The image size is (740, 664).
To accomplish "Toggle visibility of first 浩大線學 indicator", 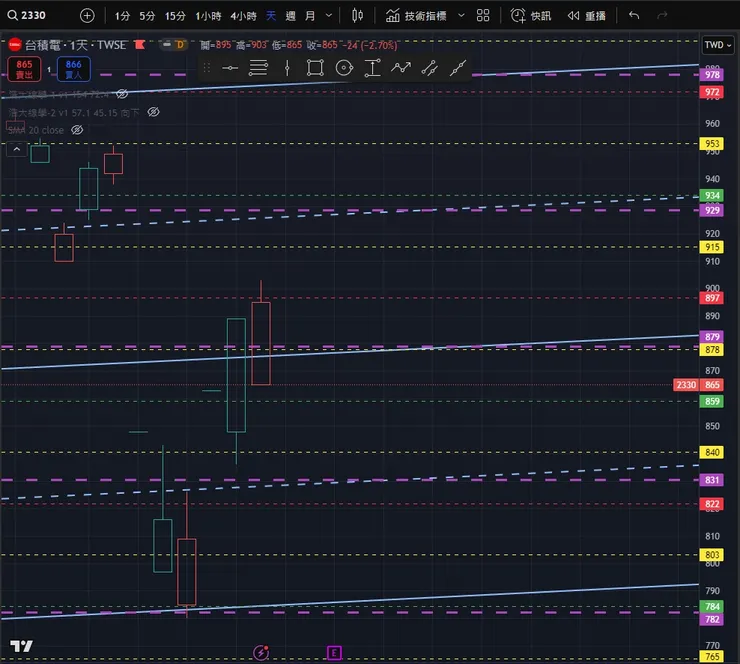I will 122,94.
